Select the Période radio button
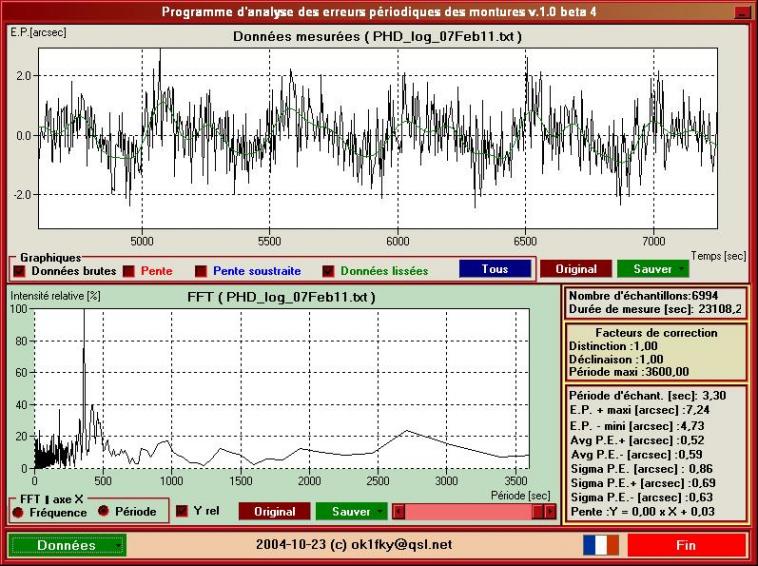Image resolution: width=758 pixels, height=566 pixels. pos(103,511)
